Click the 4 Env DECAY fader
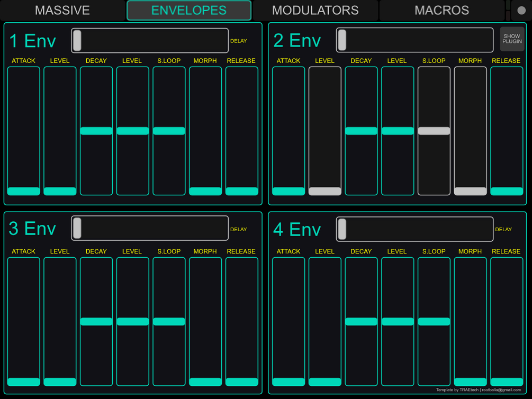 tap(362, 322)
